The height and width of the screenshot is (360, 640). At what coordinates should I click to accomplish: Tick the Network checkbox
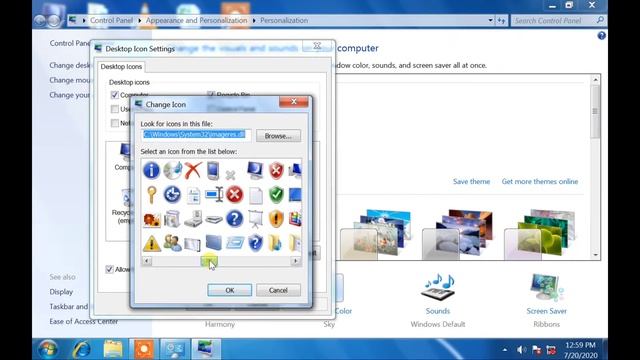[x=115, y=123]
